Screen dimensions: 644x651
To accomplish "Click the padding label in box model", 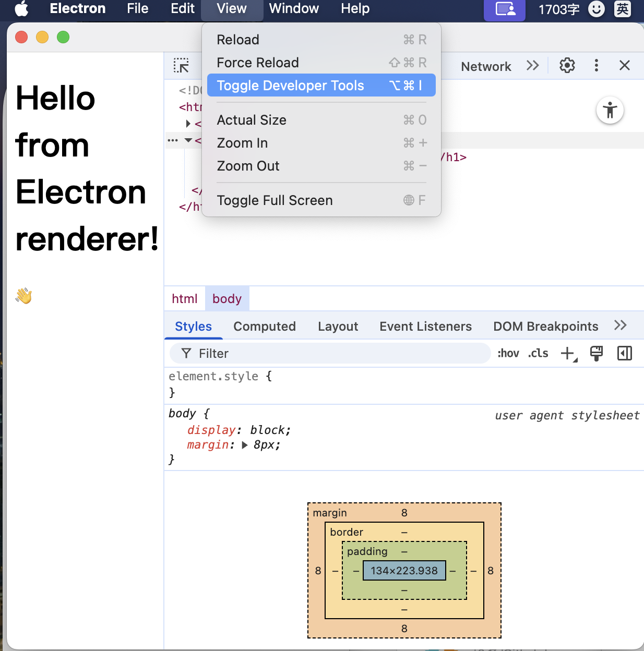I will [367, 551].
